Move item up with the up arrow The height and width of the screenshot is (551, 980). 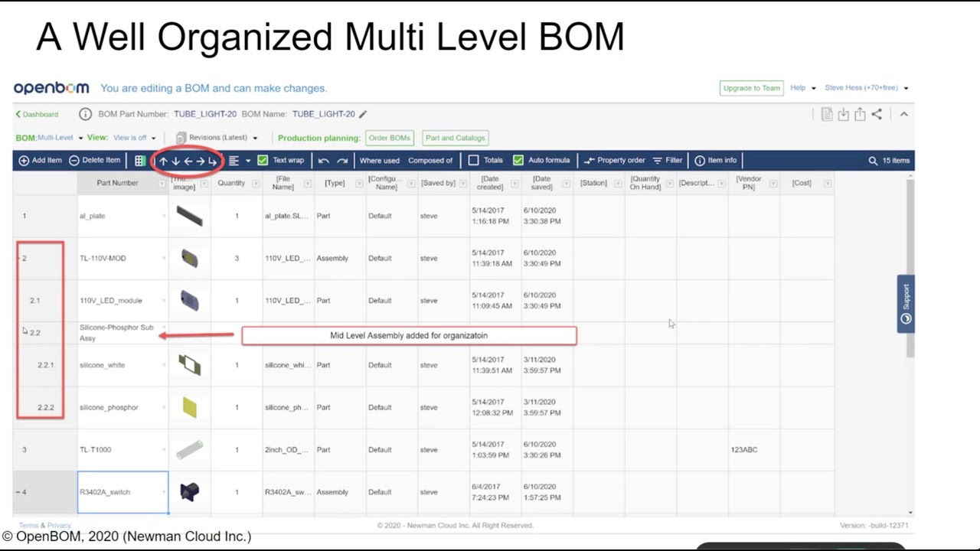pyautogui.click(x=163, y=161)
